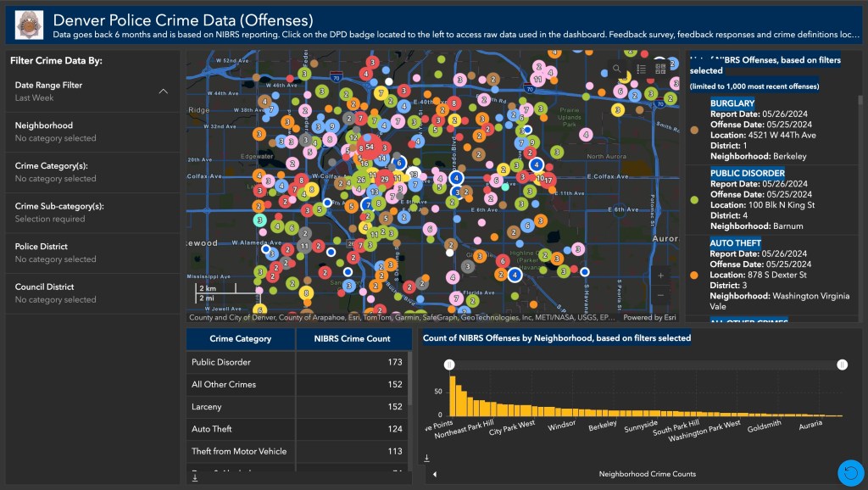
Task: Download the neighborhood chart data
Action: click(426, 458)
